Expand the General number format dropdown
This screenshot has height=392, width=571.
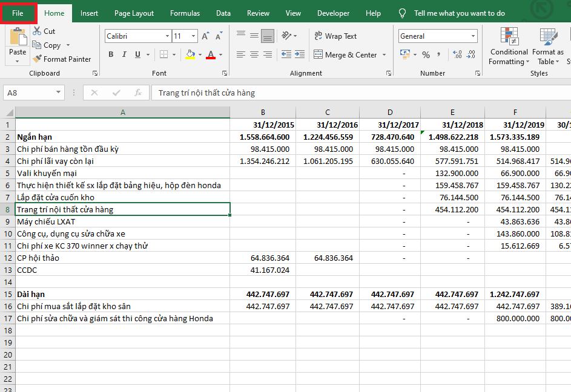tap(474, 36)
